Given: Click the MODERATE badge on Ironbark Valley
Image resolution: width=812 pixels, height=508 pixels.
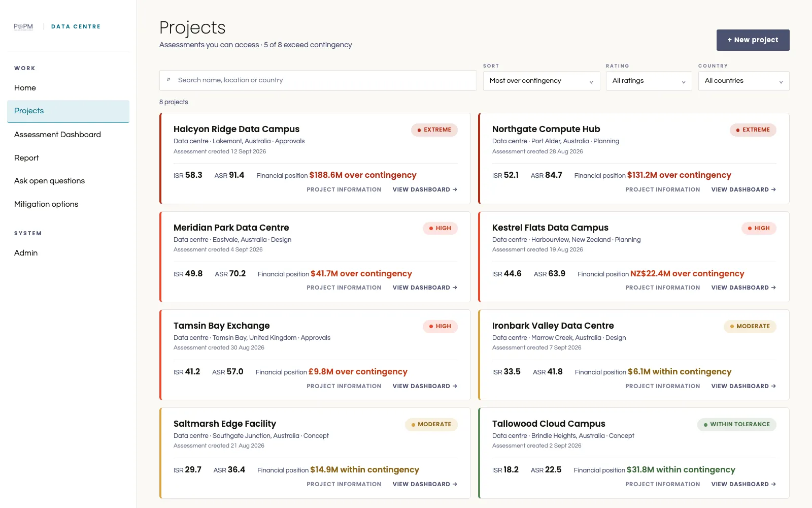Looking at the screenshot, I should point(750,327).
